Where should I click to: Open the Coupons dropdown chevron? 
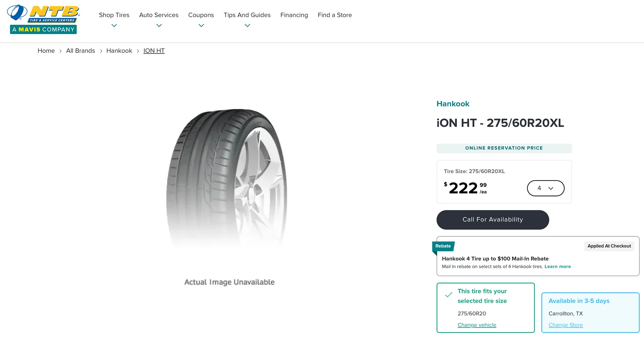click(201, 25)
